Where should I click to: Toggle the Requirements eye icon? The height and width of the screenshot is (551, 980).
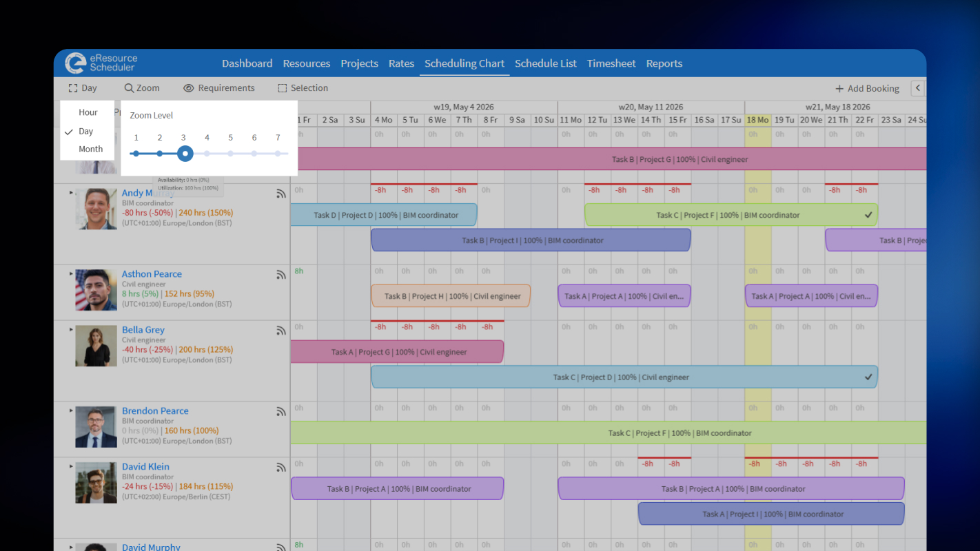point(189,88)
